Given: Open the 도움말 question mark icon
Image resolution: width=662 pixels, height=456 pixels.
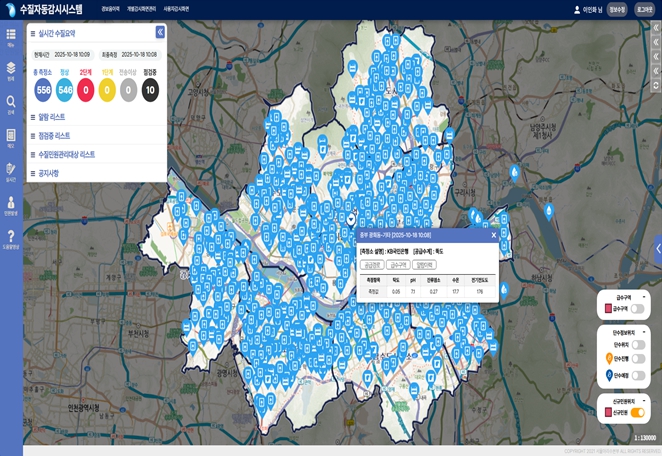Looking at the screenshot, I should coord(11,237).
